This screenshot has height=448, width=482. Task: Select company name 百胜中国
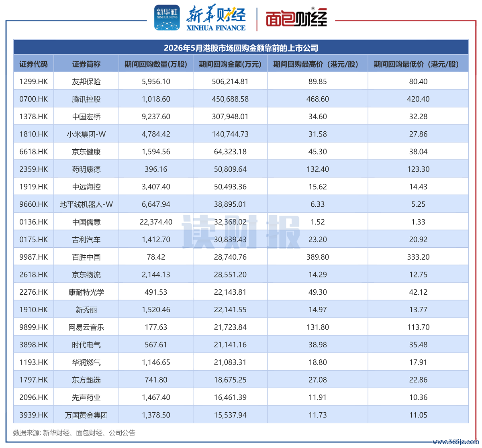[86, 257]
